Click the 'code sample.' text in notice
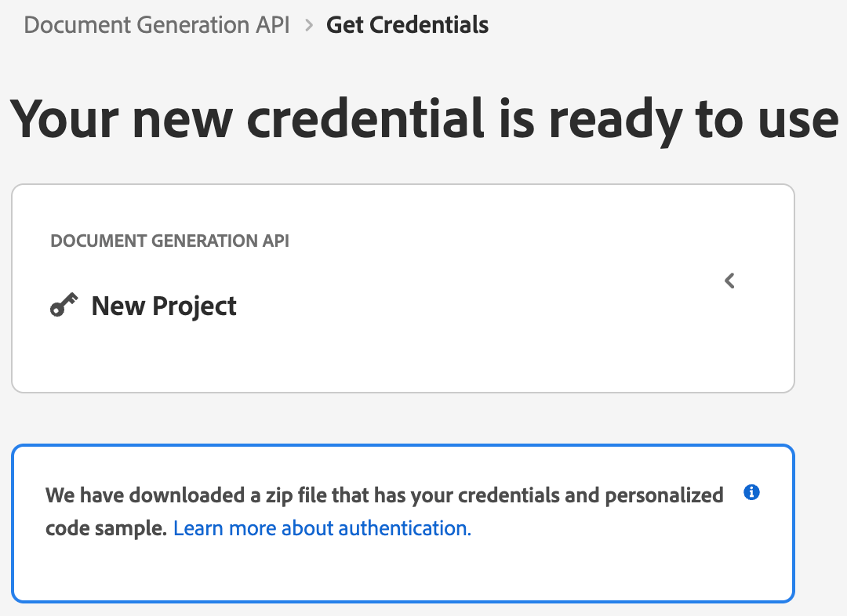Image resolution: width=847 pixels, height=616 pixels. (106, 528)
